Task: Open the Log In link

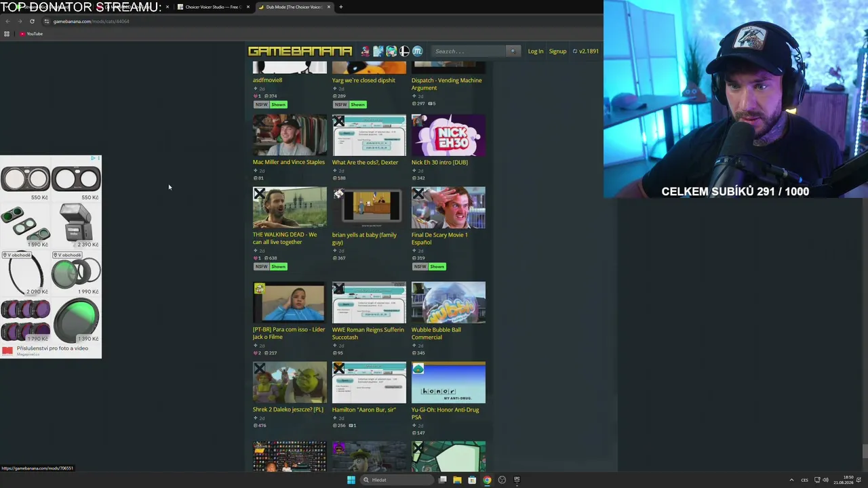Action: coord(536,52)
